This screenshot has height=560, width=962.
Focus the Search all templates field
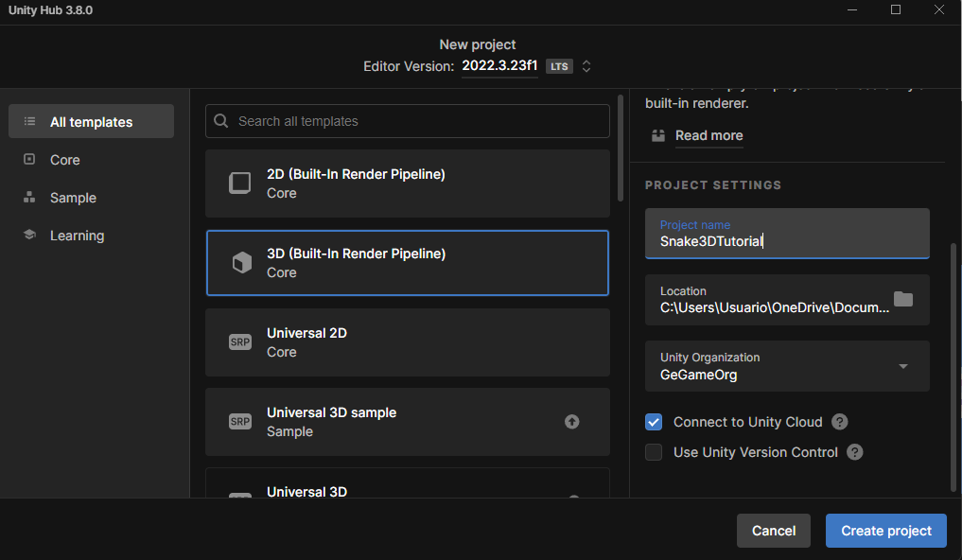pyautogui.click(x=408, y=121)
